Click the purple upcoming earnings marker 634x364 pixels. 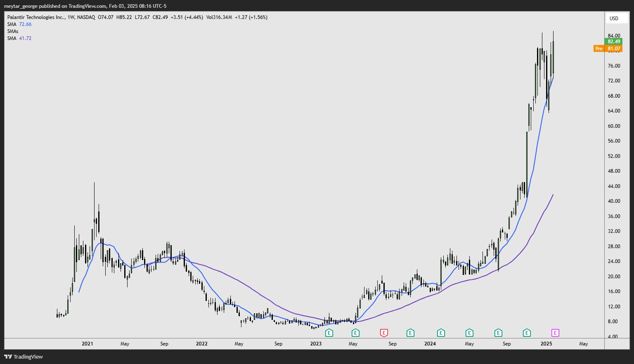pos(555,333)
